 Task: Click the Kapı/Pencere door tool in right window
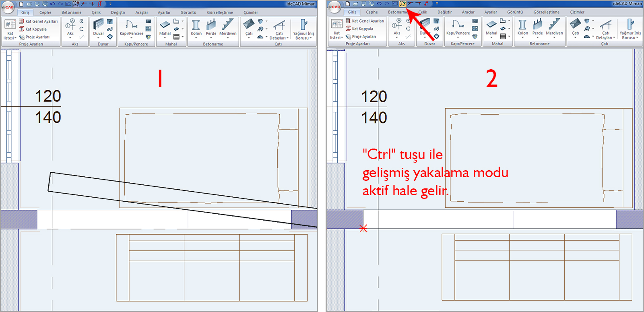pyautogui.click(x=458, y=27)
